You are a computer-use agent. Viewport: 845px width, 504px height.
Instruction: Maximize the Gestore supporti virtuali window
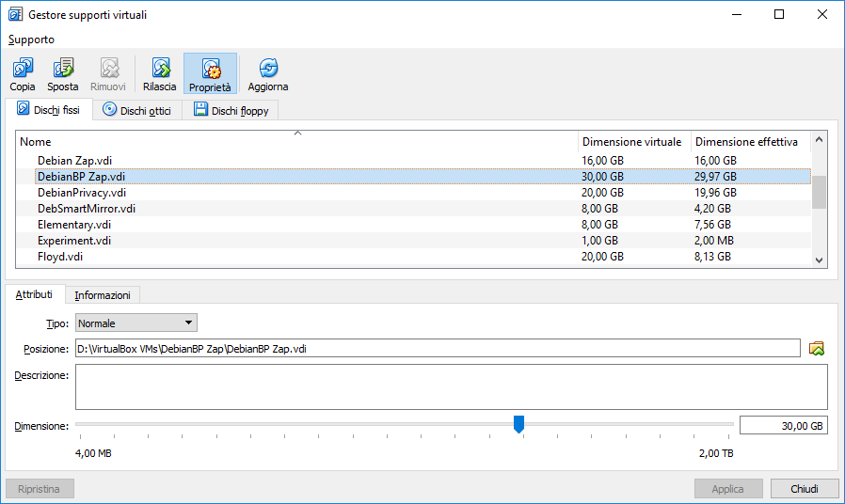pos(779,14)
